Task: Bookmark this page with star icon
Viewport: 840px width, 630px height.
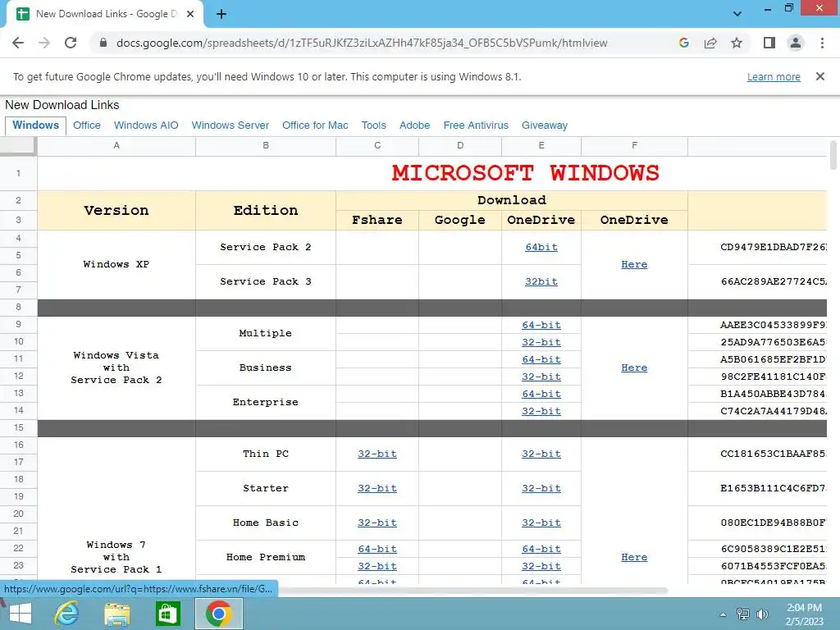Action: [x=737, y=43]
